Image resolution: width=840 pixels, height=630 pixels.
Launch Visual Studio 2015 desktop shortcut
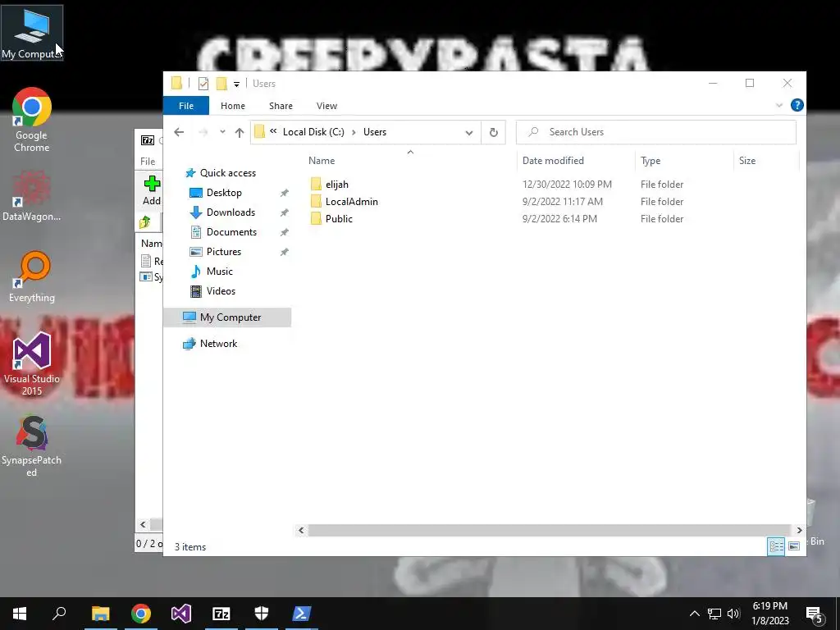pos(32,363)
